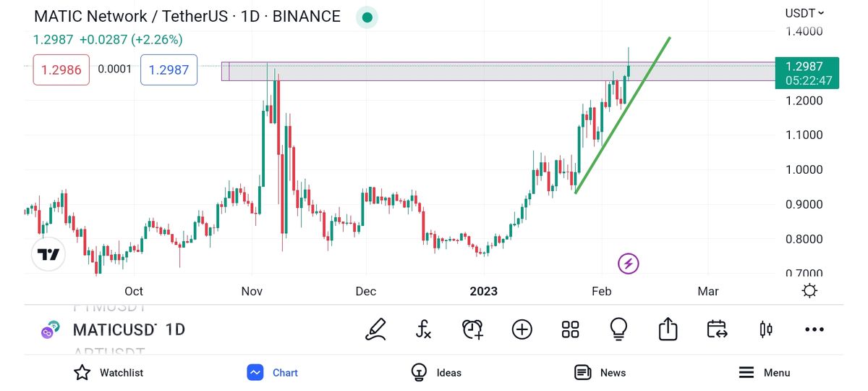Open the indicators fx menu

click(424, 329)
